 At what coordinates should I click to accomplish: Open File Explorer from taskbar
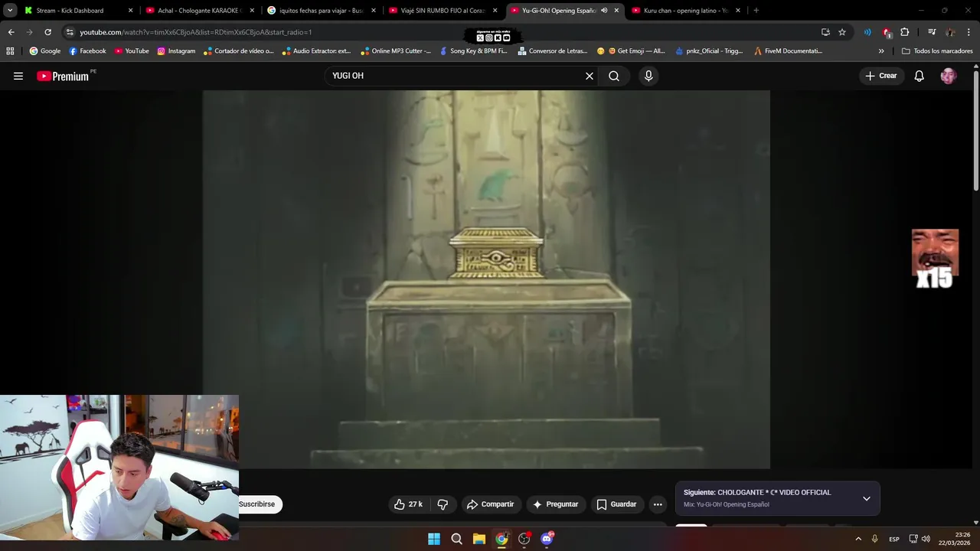point(479,539)
